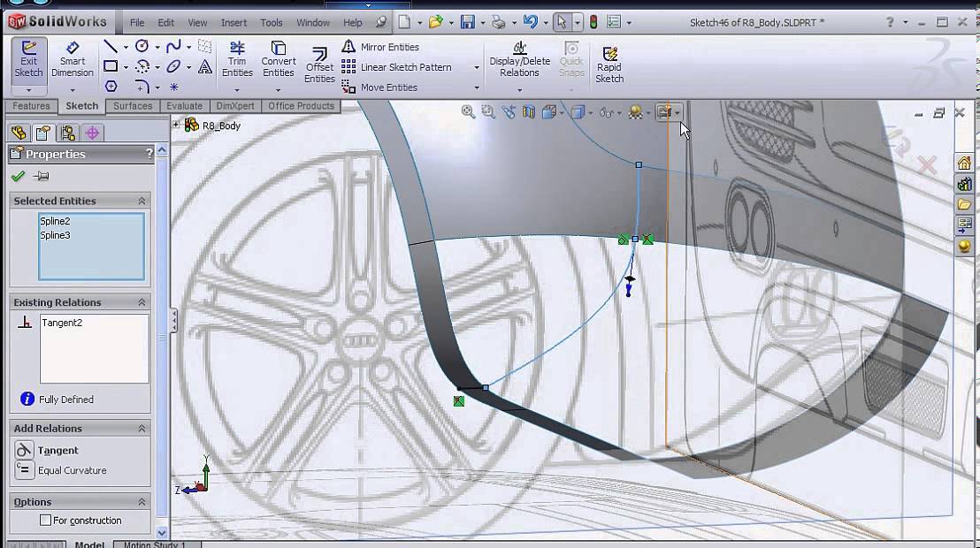The height and width of the screenshot is (548, 980).
Task: Click the Zoom to Fit icon
Action: click(x=468, y=112)
